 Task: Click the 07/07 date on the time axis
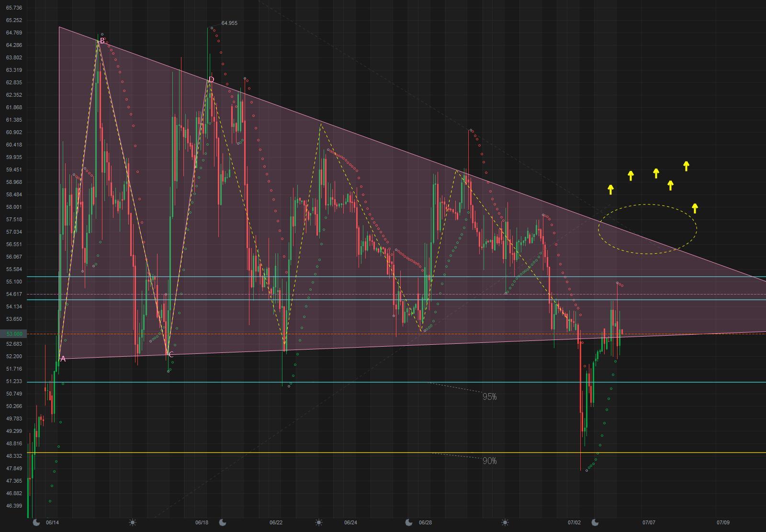[x=649, y=522]
